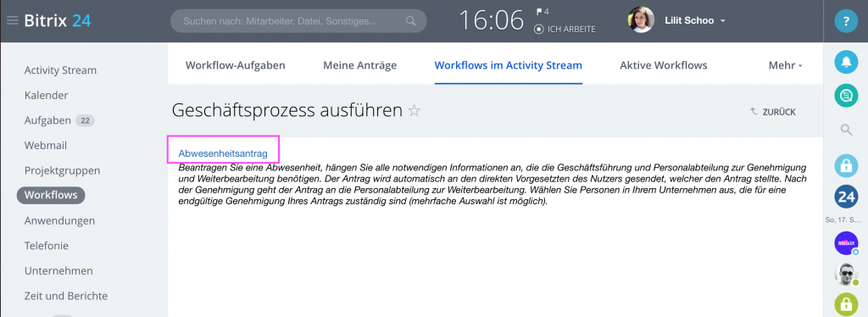The image size is (868, 317).
Task: Open the Abwesenheitsantrag workflow link
Action: tap(223, 153)
